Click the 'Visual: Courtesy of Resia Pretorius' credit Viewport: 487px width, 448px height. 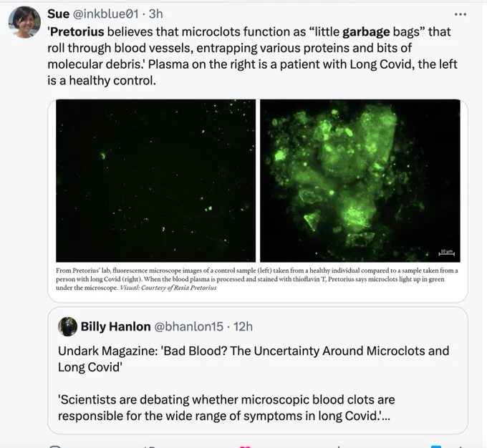click(168, 288)
